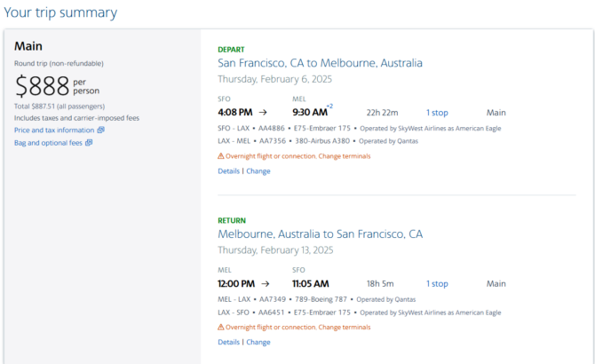The width and height of the screenshot is (595, 364).
Task: Click the warning triangle icon under the return flight
Action: tap(221, 327)
